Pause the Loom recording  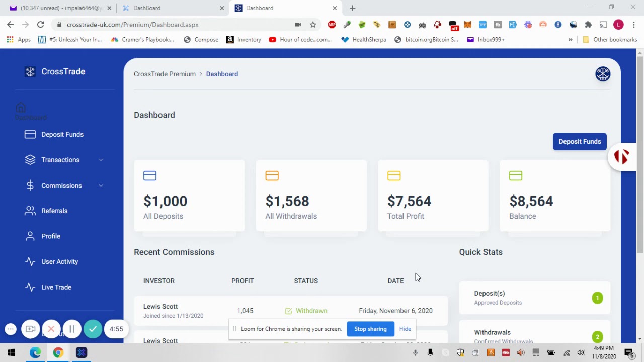tap(72, 329)
